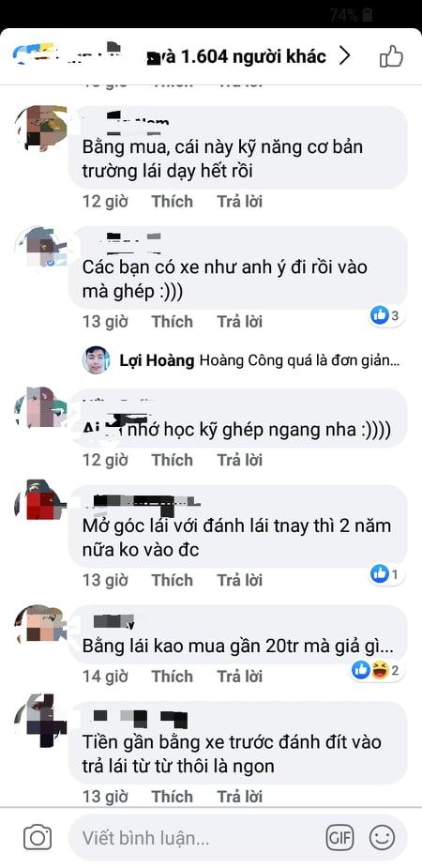Like the 'nhớ học kỹ ghép ngang' comment
The height and width of the screenshot is (868, 422).
point(173,460)
